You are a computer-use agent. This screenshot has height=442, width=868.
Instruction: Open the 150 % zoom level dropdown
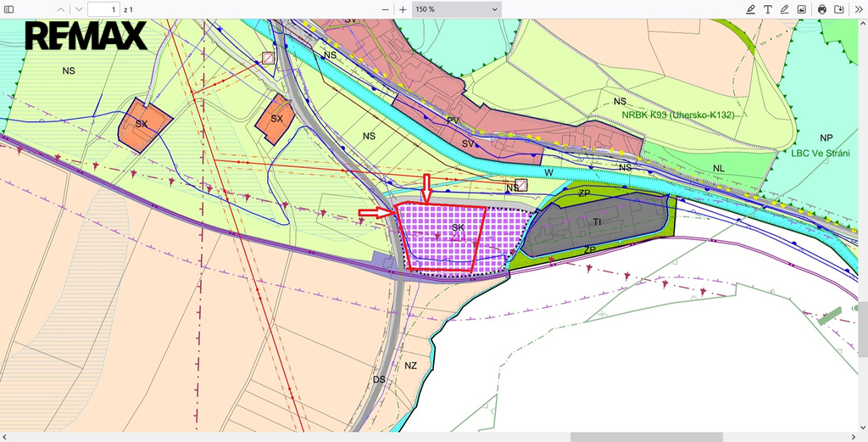(x=456, y=8)
